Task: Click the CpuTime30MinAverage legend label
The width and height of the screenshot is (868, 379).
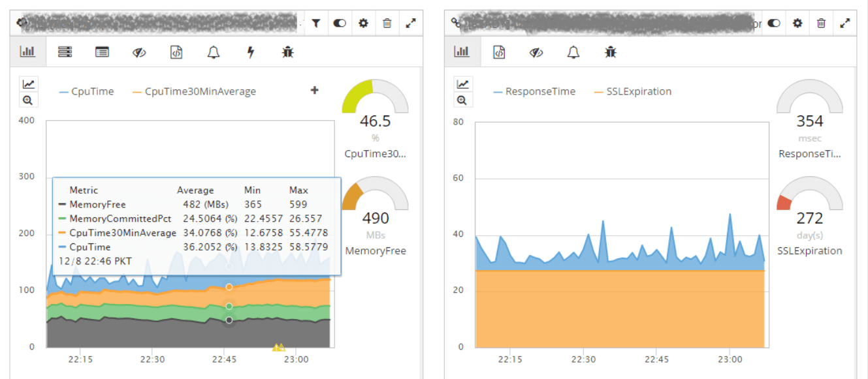Action: (200, 92)
